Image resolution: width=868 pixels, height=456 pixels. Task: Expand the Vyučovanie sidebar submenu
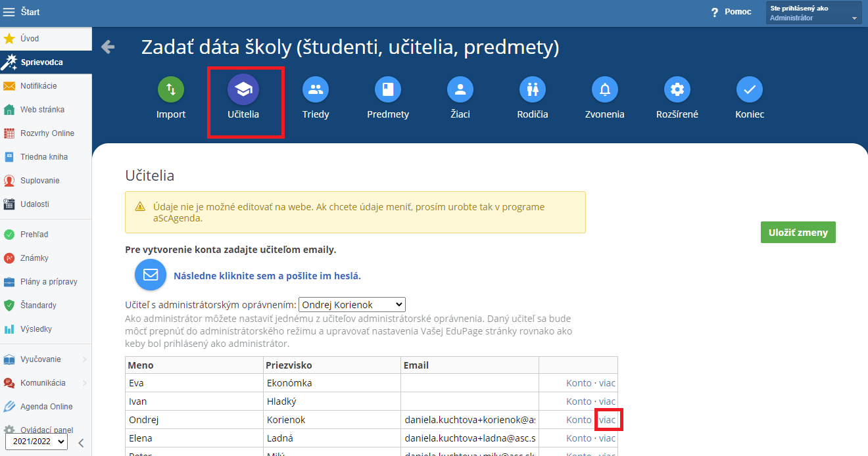pos(85,359)
